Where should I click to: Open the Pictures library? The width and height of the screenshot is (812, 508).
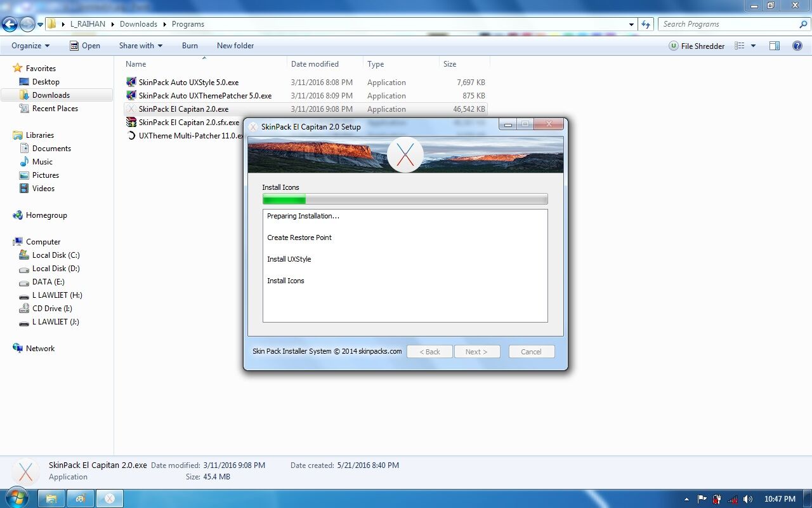[x=46, y=175]
